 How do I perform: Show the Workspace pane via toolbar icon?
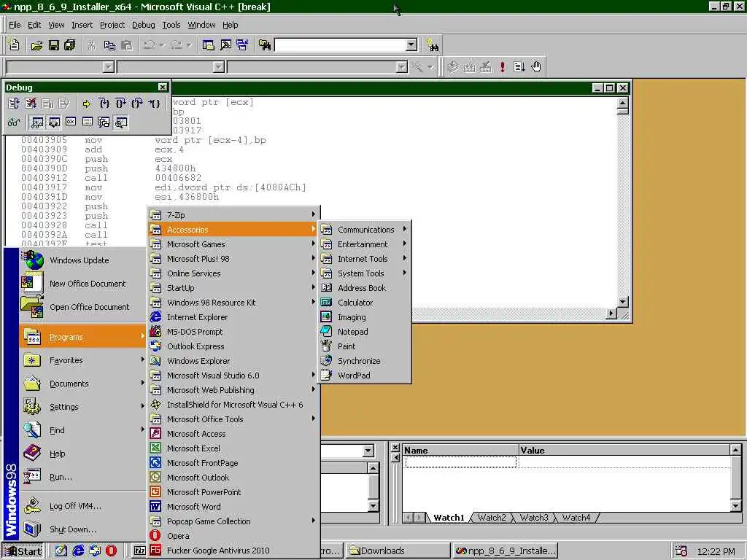click(x=208, y=45)
